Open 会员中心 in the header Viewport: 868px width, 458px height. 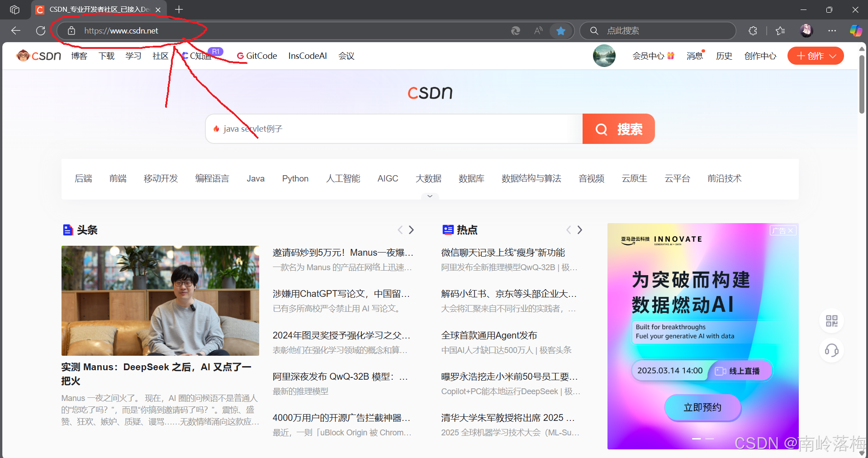point(653,56)
